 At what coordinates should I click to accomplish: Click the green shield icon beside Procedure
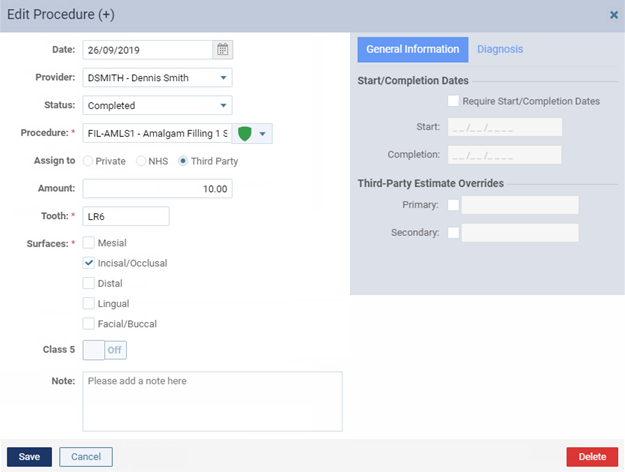click(244, 134)
